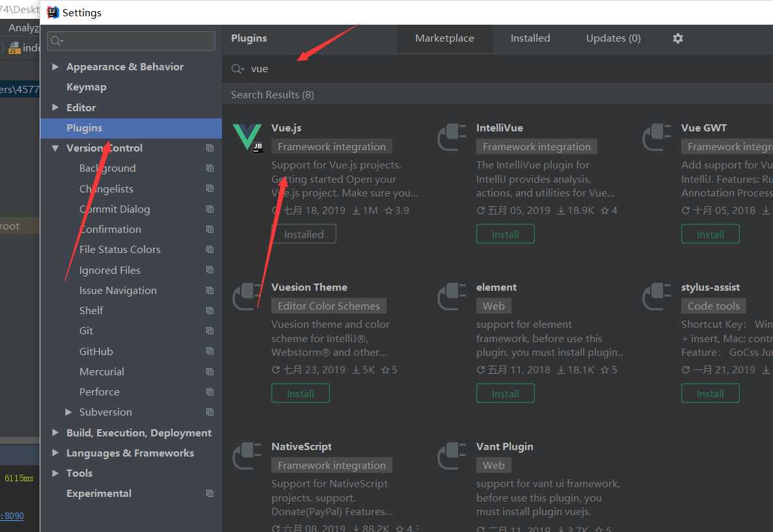Click the settings sidebar search magnifier icon
773x532 pixels.
point(57,41)
